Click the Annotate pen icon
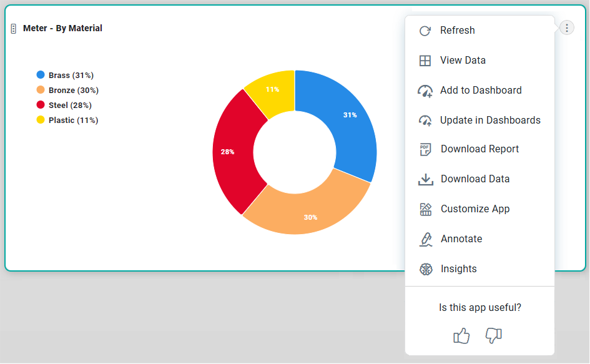This screenshot has height=364, width=590. click(x=425, y=239)
